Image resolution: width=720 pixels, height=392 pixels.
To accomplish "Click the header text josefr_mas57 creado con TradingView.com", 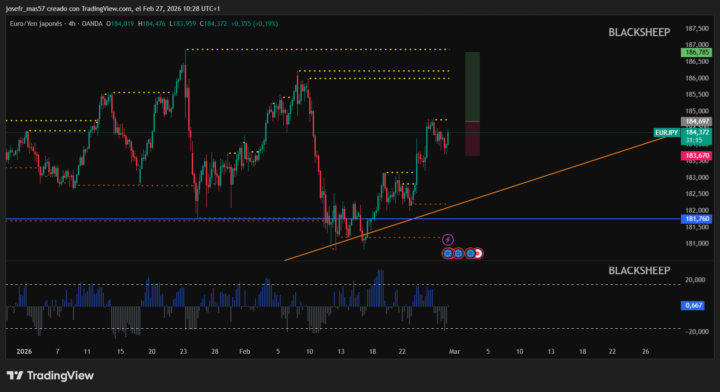I will coord(69,8).
